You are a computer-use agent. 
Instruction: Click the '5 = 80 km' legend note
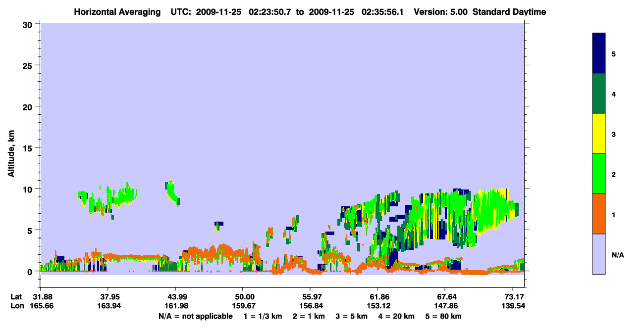pos(443,316)
